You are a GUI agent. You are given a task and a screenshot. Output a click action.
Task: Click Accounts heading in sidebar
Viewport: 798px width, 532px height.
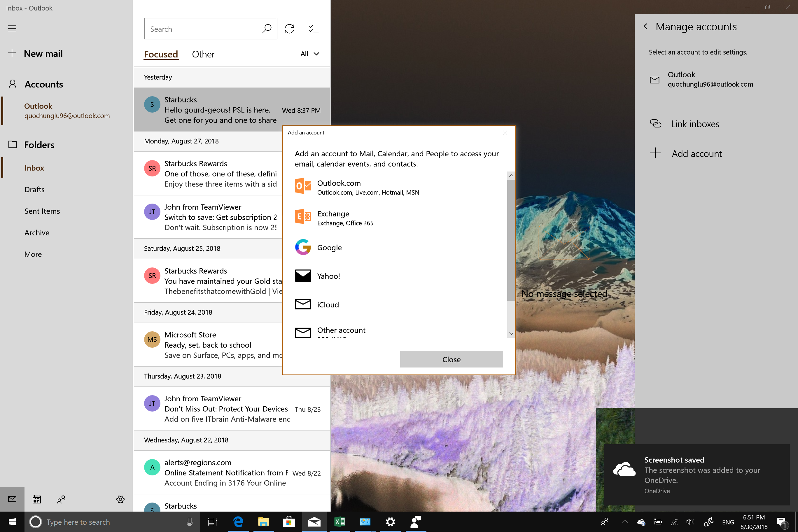click(44, 84)
